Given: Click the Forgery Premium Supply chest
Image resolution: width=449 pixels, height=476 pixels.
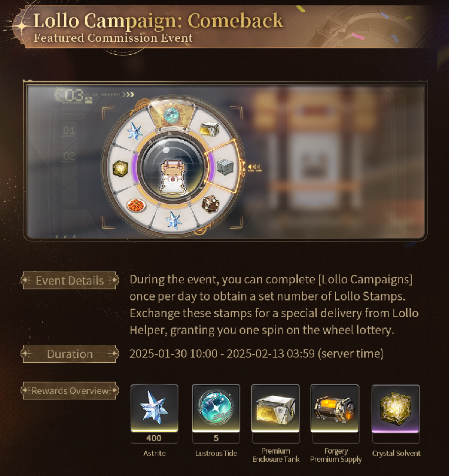Looking at the screenshot, I should pos(335,408).
